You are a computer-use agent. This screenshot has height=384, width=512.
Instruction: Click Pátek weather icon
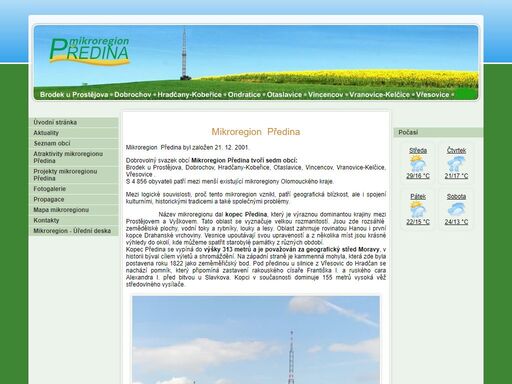(x=418, y=209)
